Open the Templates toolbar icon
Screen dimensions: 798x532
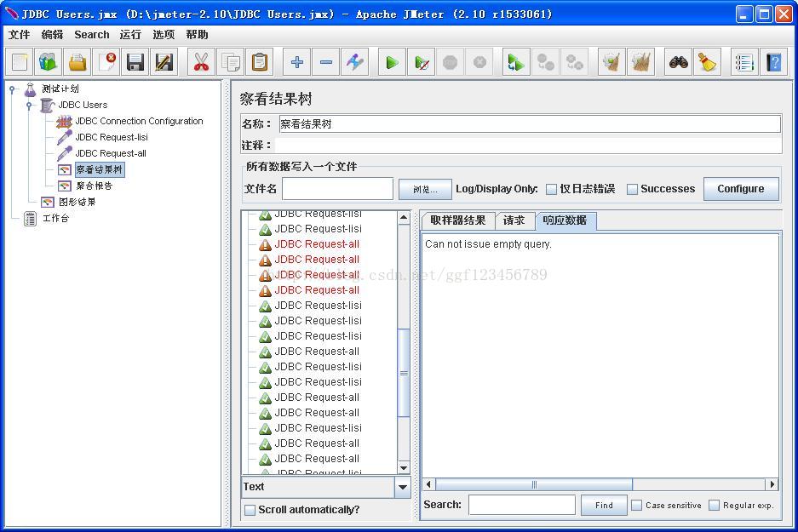[x=49, y=62]
